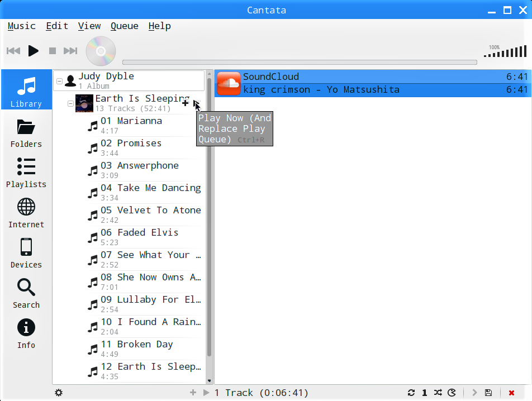
Task: Add Earth Is Sleeping album to queue via plus icon
Action: [186, 103]
